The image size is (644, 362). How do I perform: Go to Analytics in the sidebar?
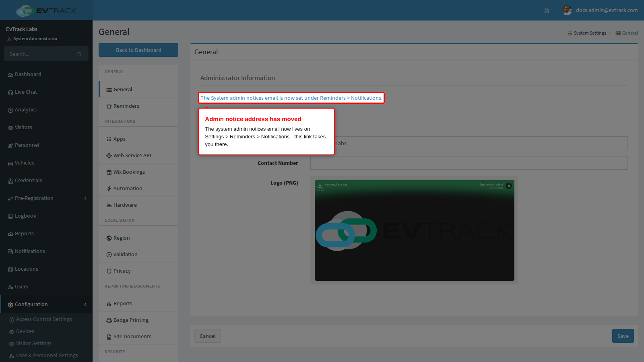point(46,110)
